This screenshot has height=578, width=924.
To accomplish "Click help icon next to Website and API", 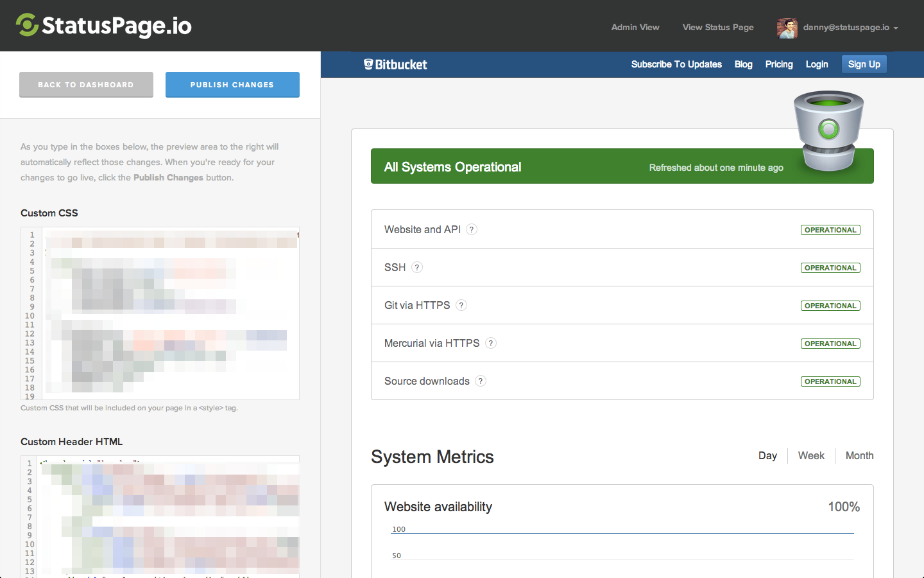I will [472, 229].
